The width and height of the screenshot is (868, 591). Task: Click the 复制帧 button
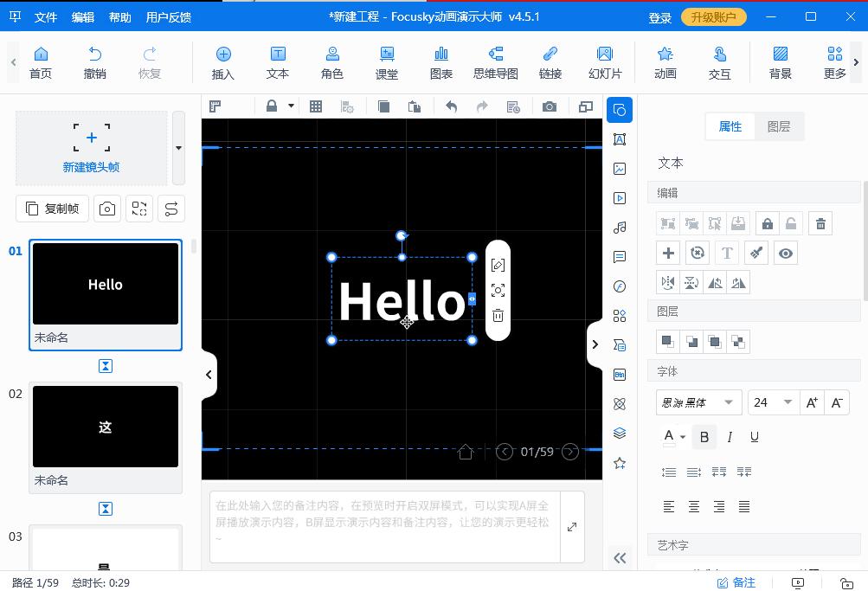point(53,209)
